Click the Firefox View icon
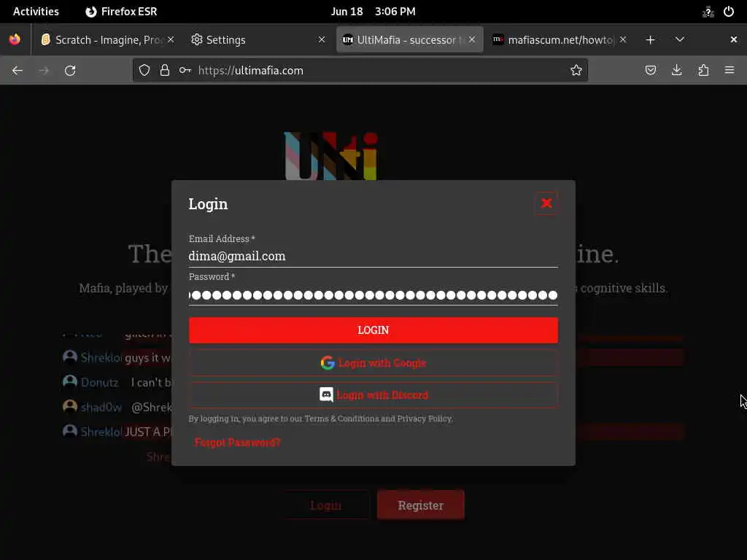Image resolution: width=747 pixels, height=560 pixels. point(15,39)
